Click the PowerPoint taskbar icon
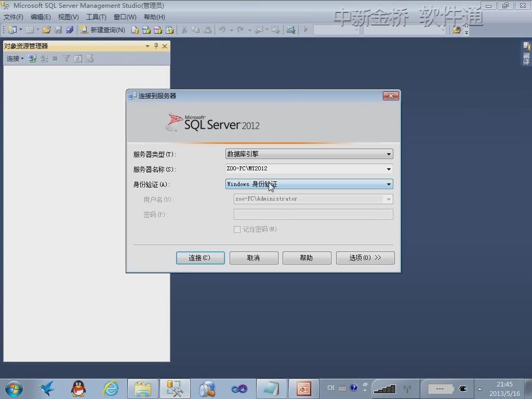The image size is (532, 399). 304,389
